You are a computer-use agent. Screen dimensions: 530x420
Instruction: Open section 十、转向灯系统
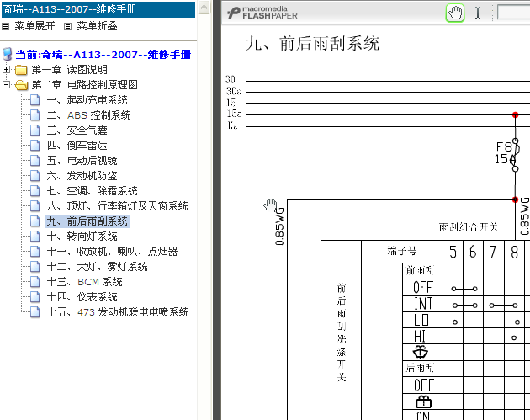(x=82, y=237)
